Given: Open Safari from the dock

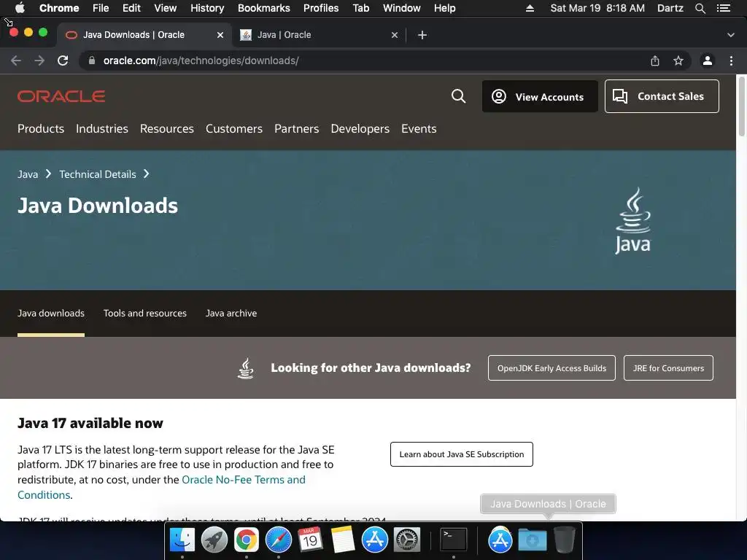Looking at the screenshot, I should (278, 540).
